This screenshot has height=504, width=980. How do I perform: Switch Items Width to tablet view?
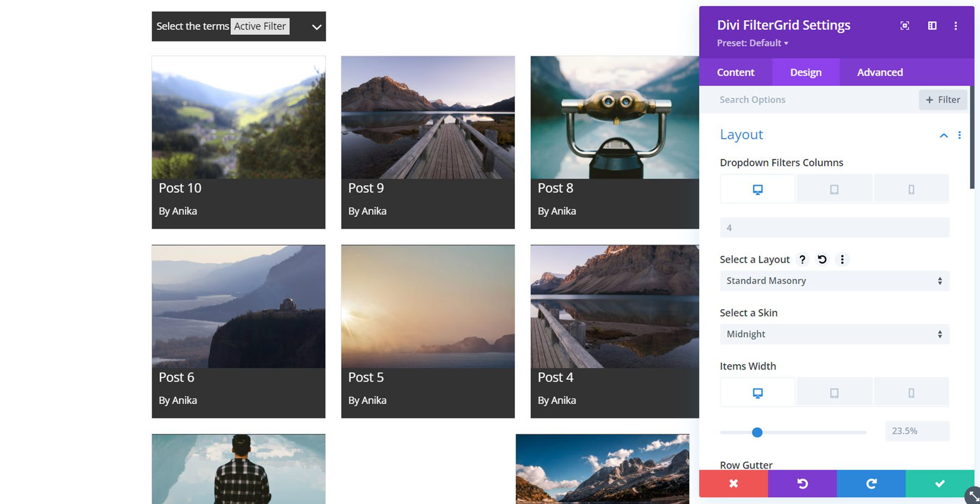834,391
